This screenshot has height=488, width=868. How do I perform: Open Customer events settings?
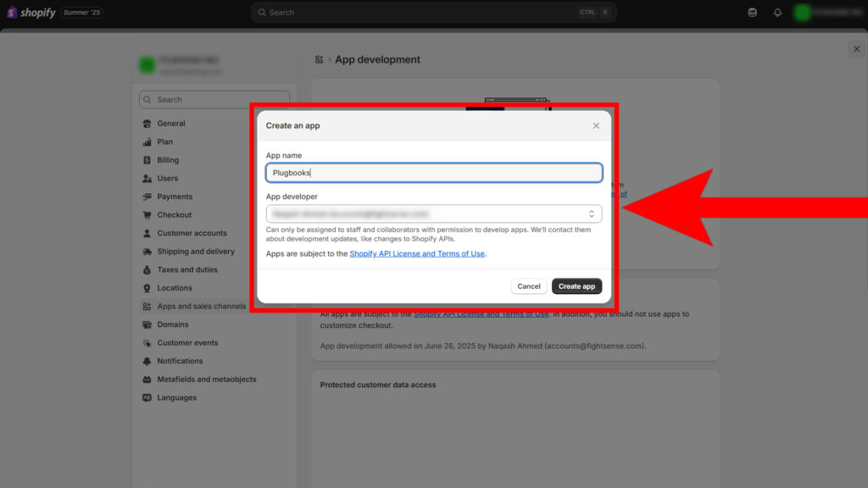[187, 342]
